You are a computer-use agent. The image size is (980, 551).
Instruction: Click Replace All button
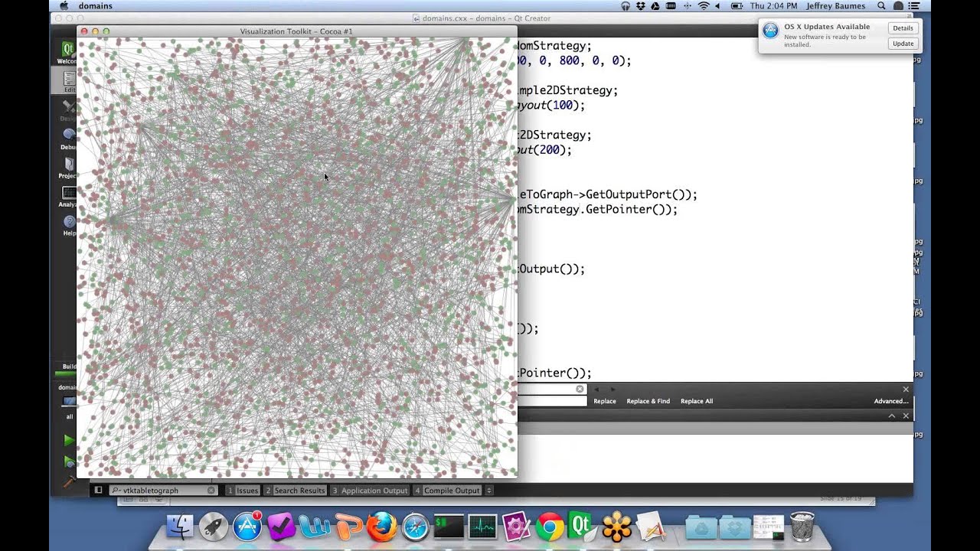click(x=697, y=401)
